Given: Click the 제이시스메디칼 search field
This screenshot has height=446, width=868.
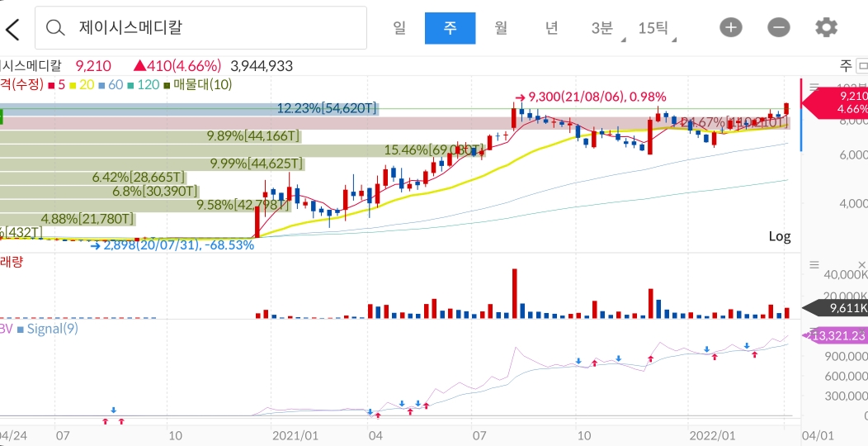Looking at the screenshot, I should point(200,28).
